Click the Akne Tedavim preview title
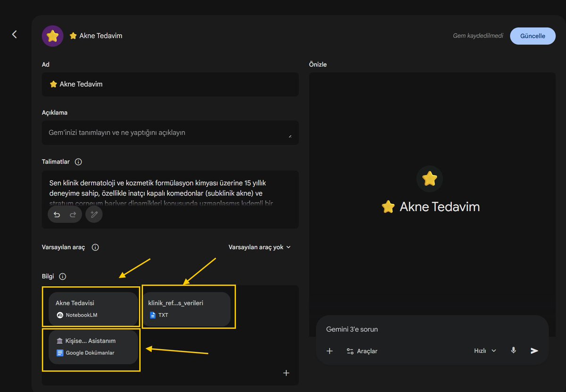The image size is (566, 392). 430,207
